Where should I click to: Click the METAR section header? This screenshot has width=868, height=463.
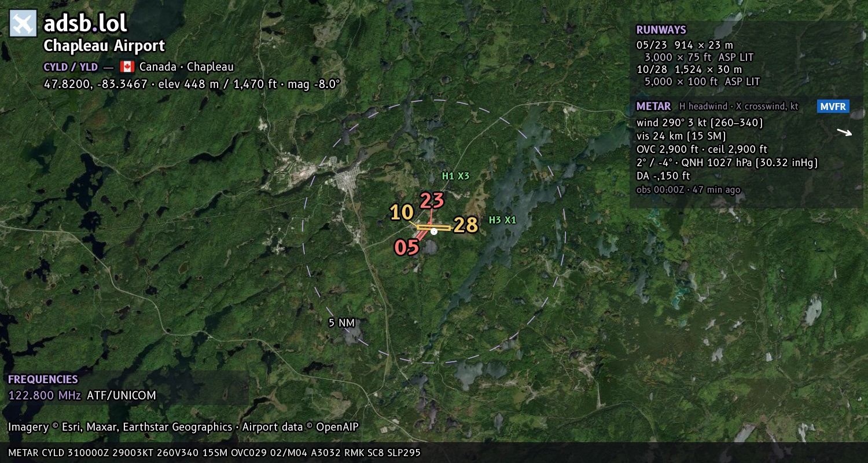[x=653, y=106]
